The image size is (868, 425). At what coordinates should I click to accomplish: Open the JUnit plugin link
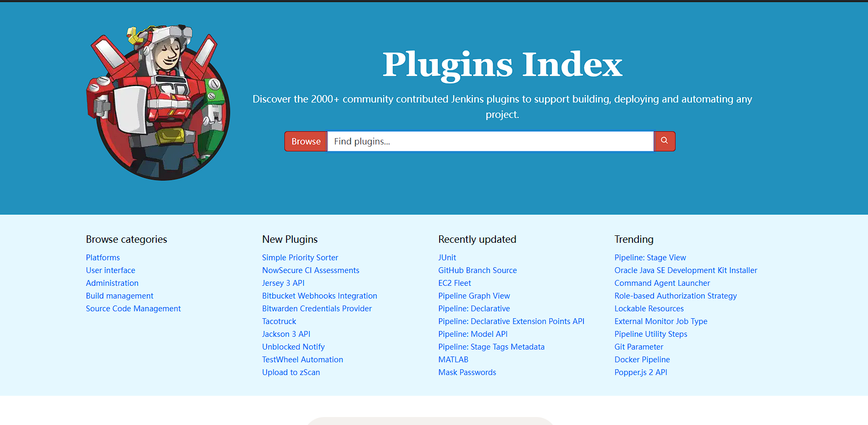pos(447,258)
